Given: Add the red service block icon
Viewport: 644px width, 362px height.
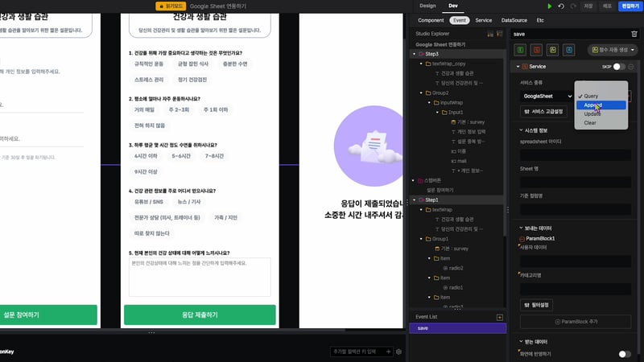Looking at the screenshot, I should [536, 50].
